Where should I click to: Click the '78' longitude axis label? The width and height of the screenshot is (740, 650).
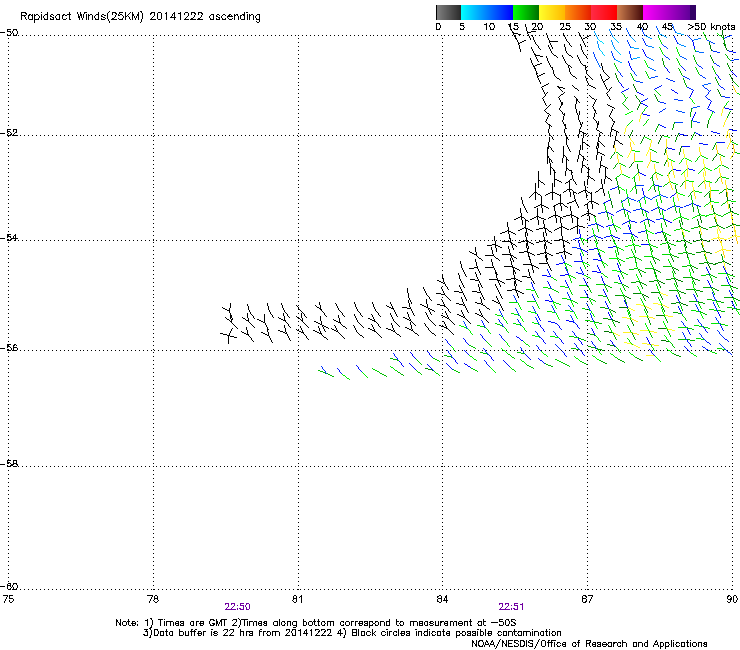tap(153, 599)
